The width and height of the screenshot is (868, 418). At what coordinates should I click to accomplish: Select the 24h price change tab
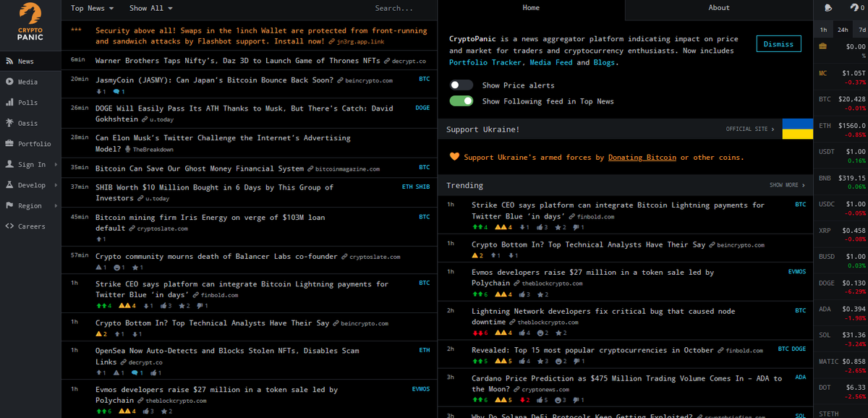pyautogui.click(x=843, y=30)
